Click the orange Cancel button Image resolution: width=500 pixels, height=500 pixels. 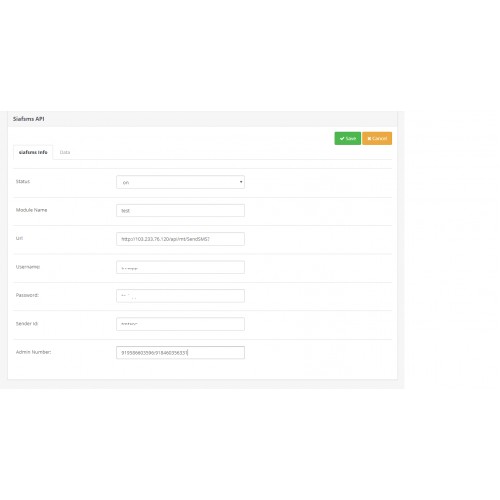(x=377, y=138)
